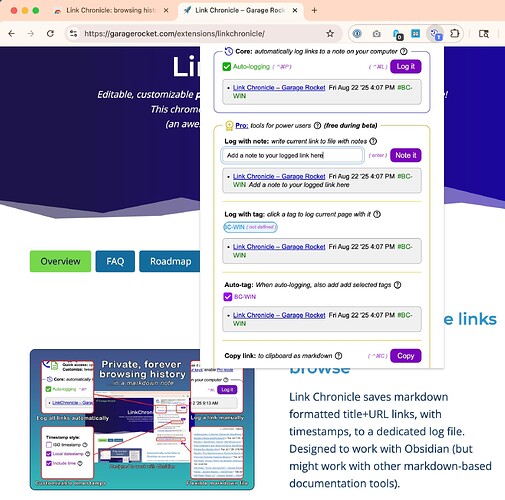Open the Extensions puzzle-piece menu
The image size is (505, 500).
(455, 34)
